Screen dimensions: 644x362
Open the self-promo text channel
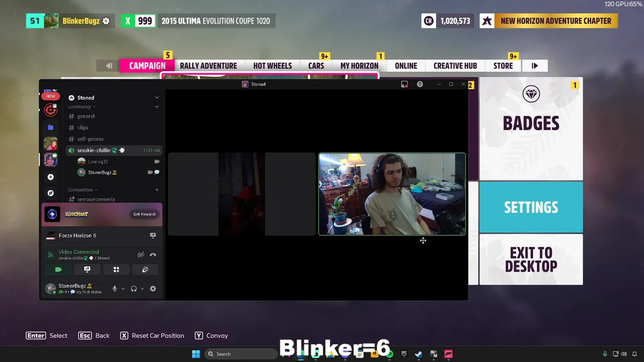click(114, 139)
